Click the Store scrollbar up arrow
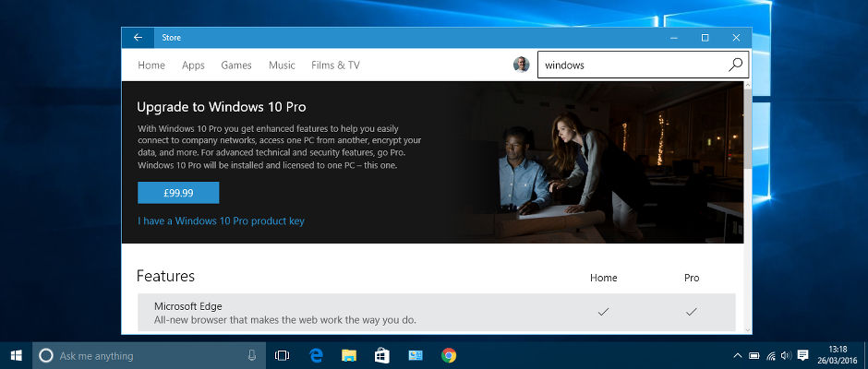The width and height of the screenshot is (868, 369). [748, 86]
